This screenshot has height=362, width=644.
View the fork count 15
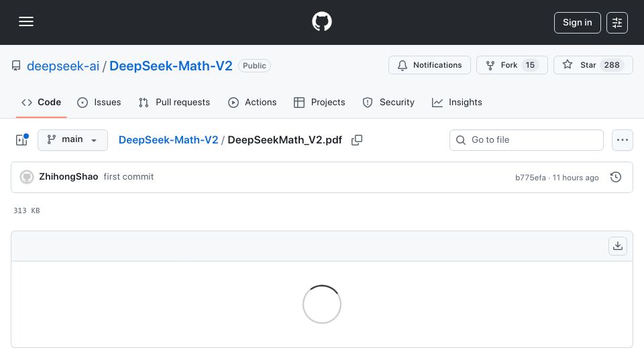pos(530,65)
